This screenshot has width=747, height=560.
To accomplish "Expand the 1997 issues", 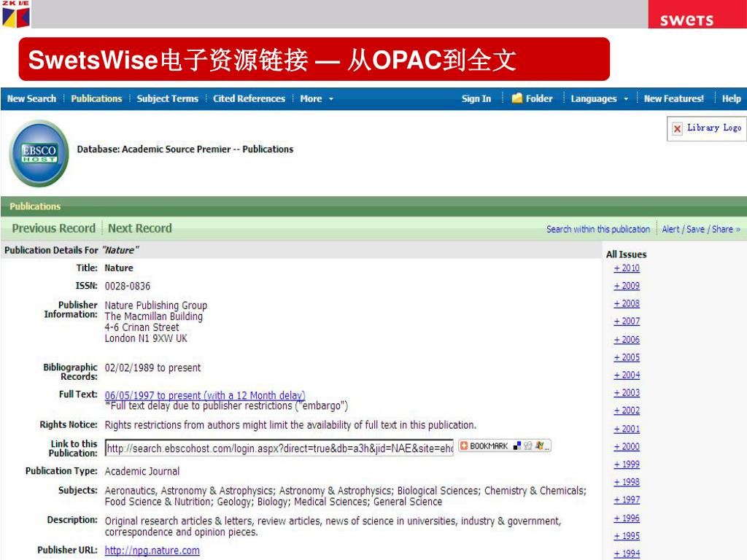I will click(627, 500).
